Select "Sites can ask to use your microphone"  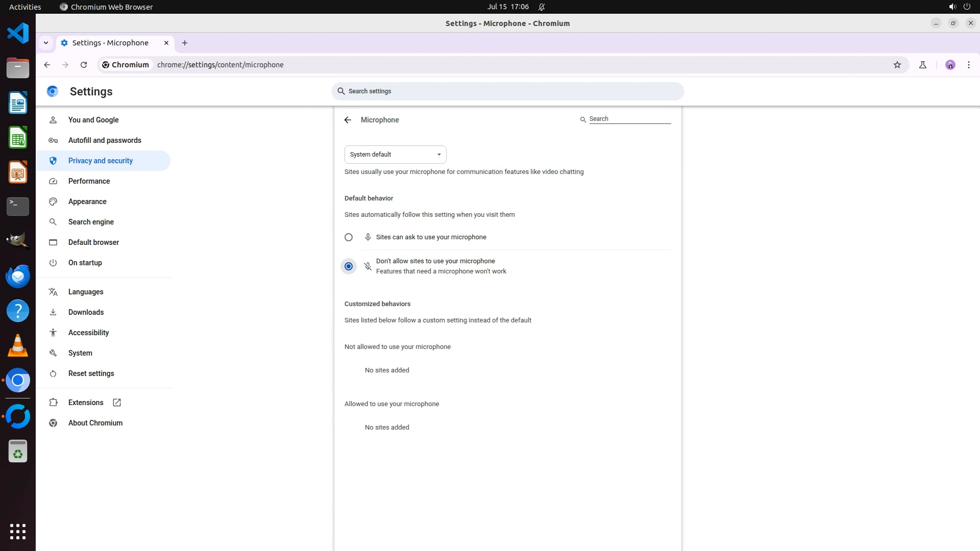point(349,237)
